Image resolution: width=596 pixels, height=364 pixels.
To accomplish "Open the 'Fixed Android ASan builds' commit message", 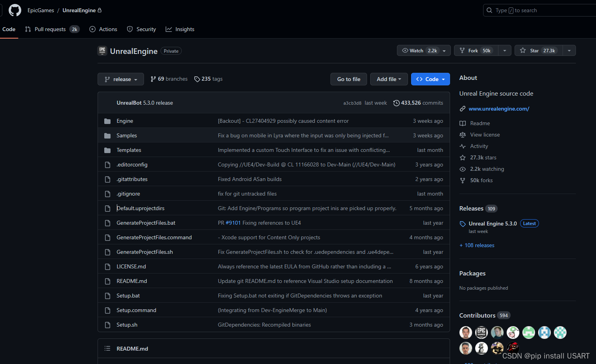I will 250,179.
